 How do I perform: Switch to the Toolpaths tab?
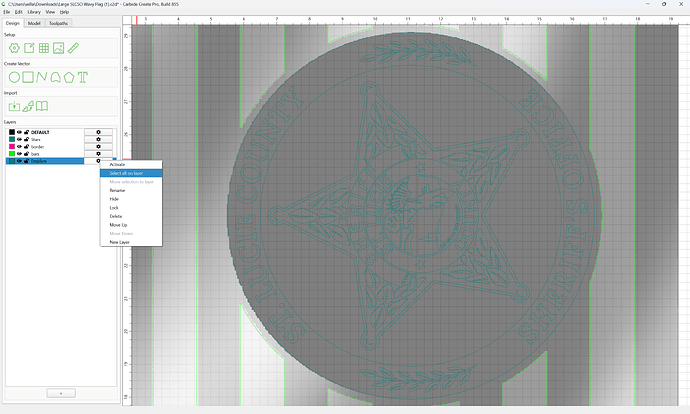pyautogui.click(x=59, y=23)
